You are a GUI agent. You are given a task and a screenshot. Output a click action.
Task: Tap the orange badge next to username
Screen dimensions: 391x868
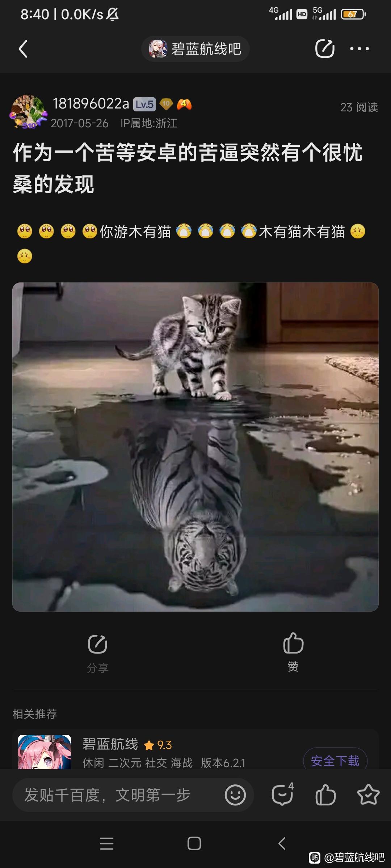click(x=184, y=104)
